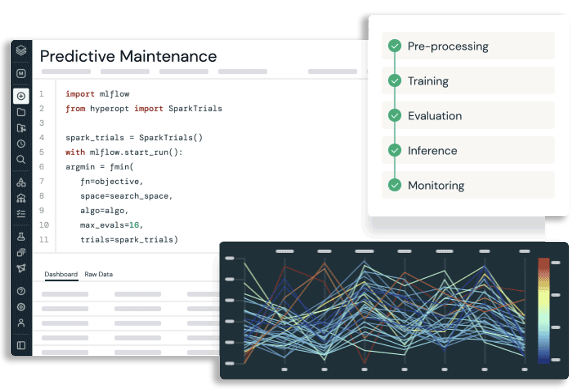The height and width of the screenshot is (392, 585).
Task: Click code line "fn=objective,"
Action: point(112,181)
